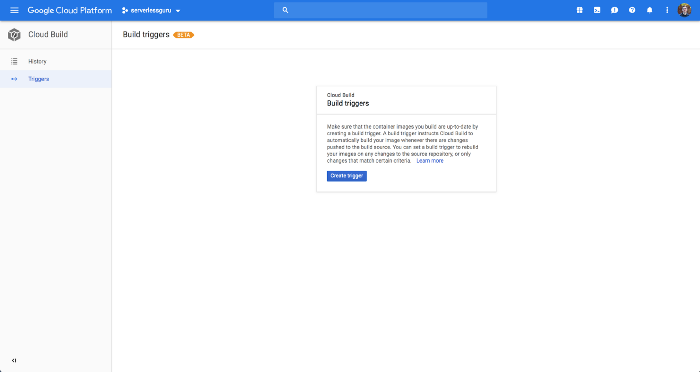Open the send feedback icon

(614, 10)
